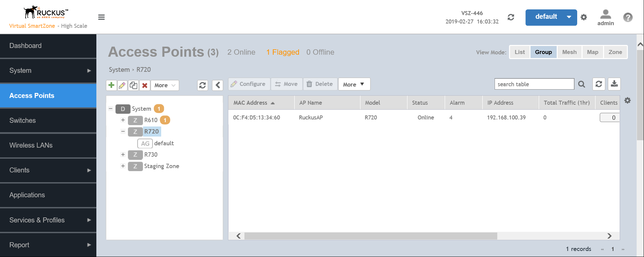Click the search table input field
644x257 pixels.
click(534, 84)
